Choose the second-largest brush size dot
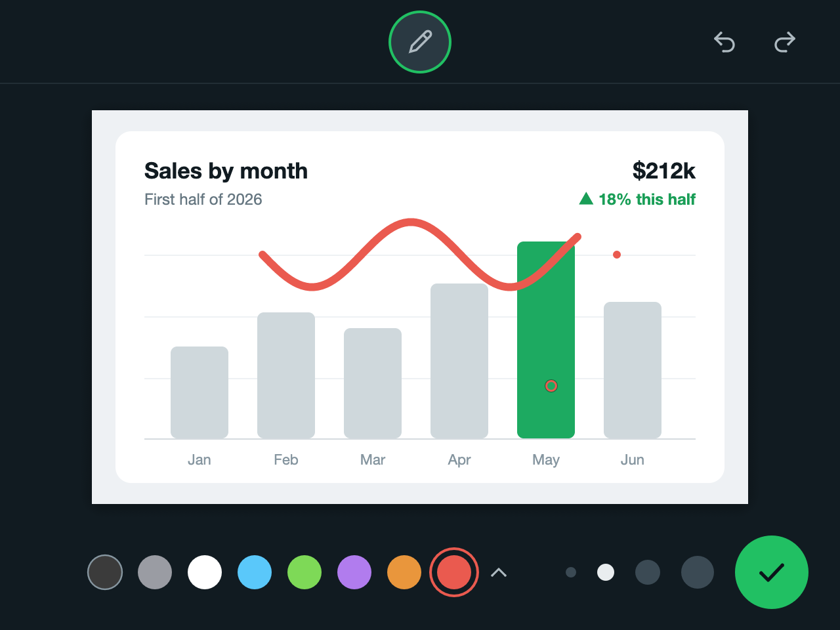840x630 pixels. tap(648, 572)
